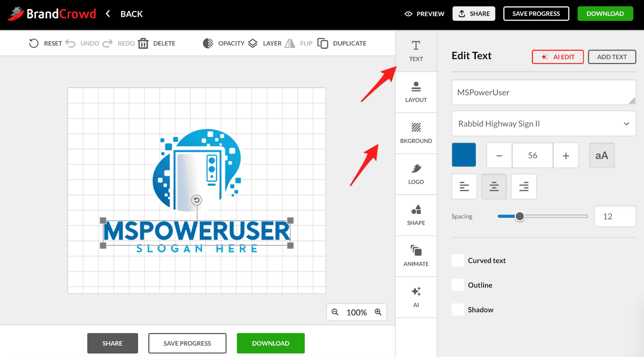Click the zoom in magnifier icon
The height and width of the screenshot is (357, 644).
coord(378,312)
